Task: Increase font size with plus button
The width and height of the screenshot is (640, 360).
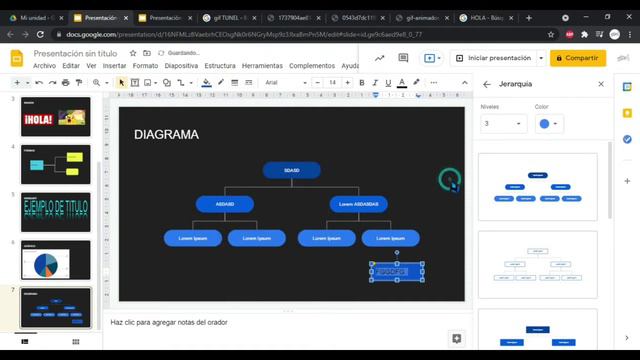Action: click(347, 83)
